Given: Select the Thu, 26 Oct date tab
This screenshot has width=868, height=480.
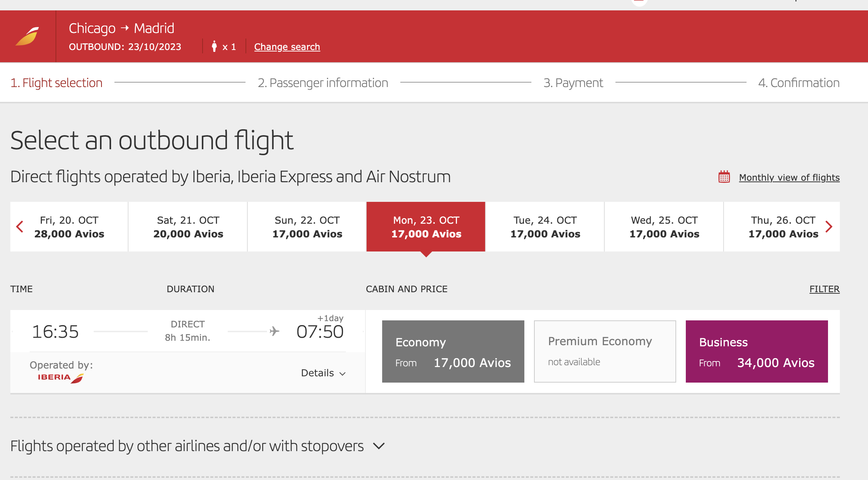Looking at the screenshot, I should tap(782, 227).
